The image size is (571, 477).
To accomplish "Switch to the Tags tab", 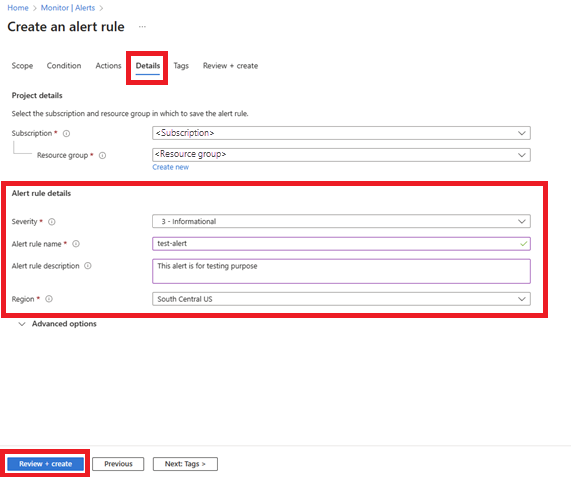I will coord(181,66).
